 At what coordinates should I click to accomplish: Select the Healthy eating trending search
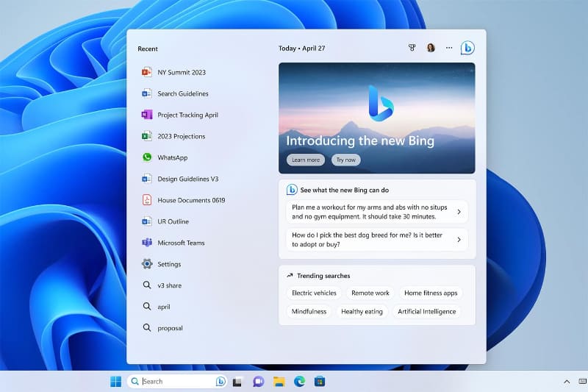[362, 311]
